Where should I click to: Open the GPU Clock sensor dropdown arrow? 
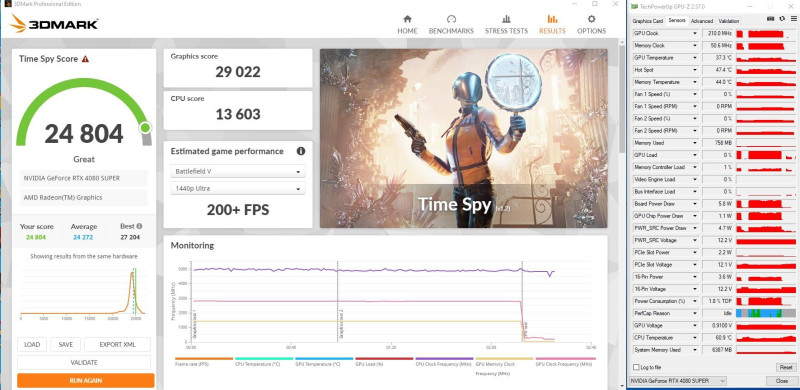tap(694, 34)
